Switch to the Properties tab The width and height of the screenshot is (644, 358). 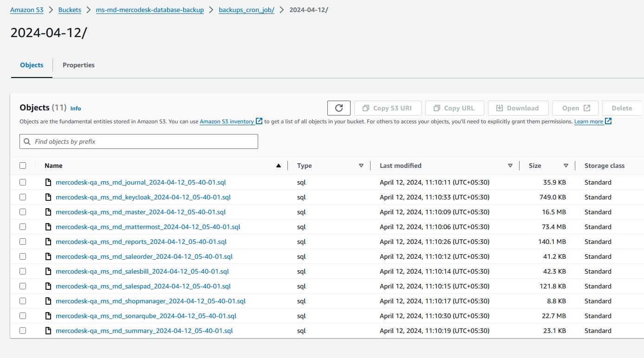click(78, 65)
